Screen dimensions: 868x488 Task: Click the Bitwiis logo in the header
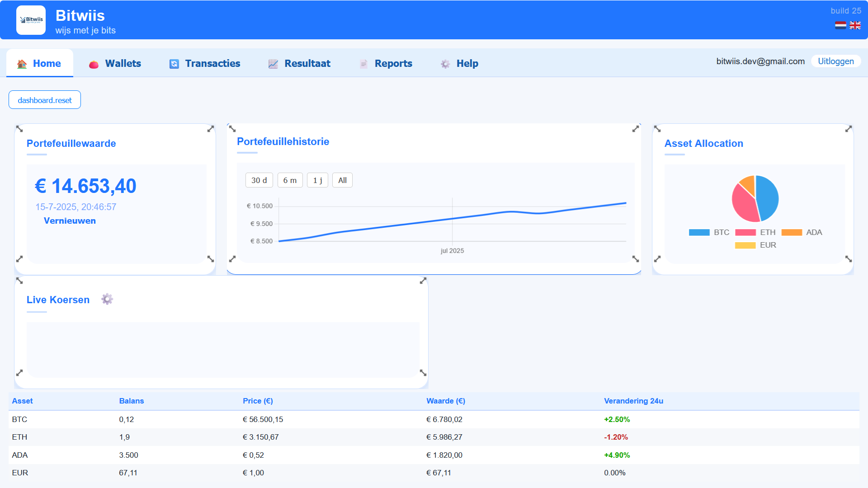coord(30,20)
